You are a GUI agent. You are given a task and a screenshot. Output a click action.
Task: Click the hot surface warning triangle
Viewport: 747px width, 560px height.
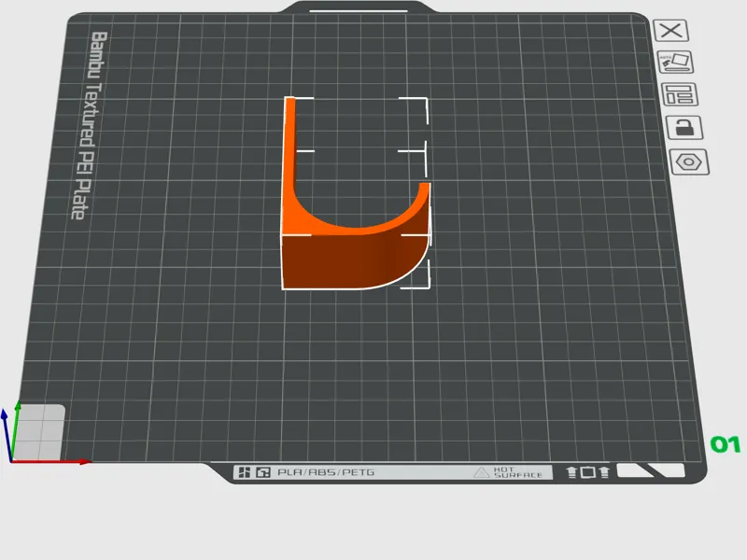pyautogui.click(x=482, y=472)
